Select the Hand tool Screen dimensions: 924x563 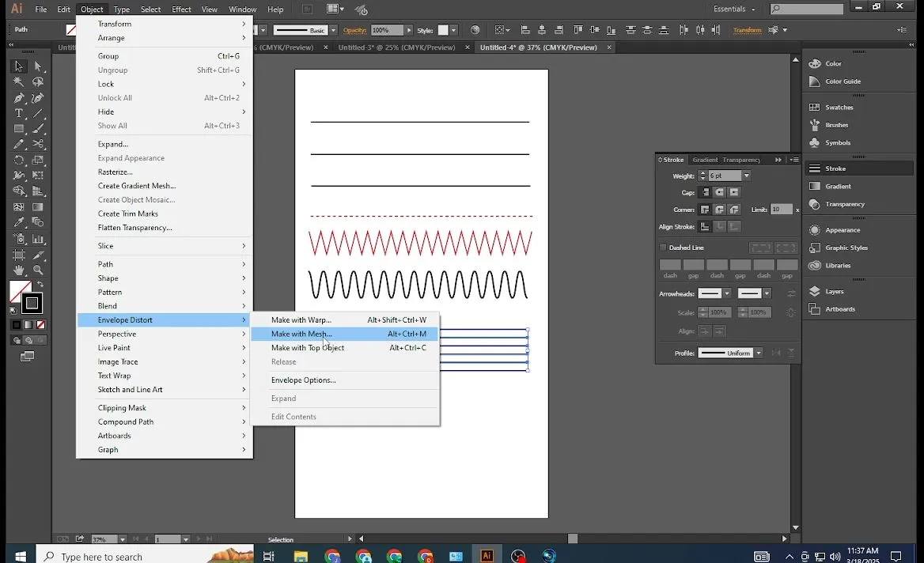coord(18,270)
